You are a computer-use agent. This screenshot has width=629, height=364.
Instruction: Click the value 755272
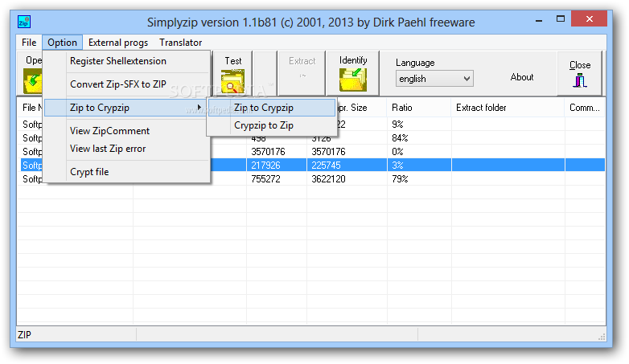[x=265, y=179]
